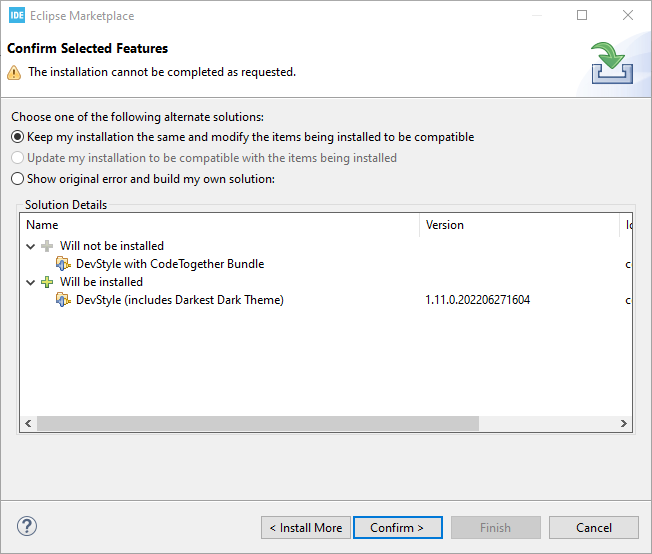The image size is (652, 554).
Task: Cancel the marketplace installation dialog
Action: click(x=594, y=528)
